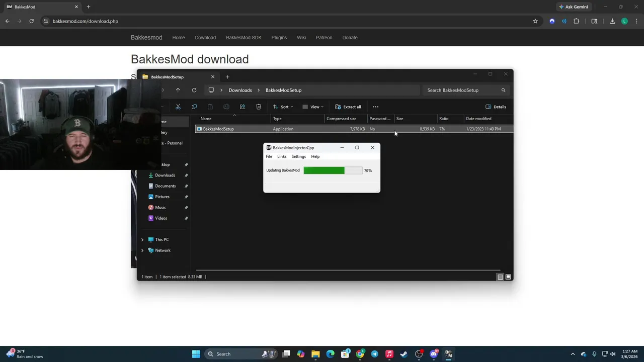This screenshot has height=362, width=644.
Task: Switch to large thumbnails view icon in status bar
Action: pos(508,277)
